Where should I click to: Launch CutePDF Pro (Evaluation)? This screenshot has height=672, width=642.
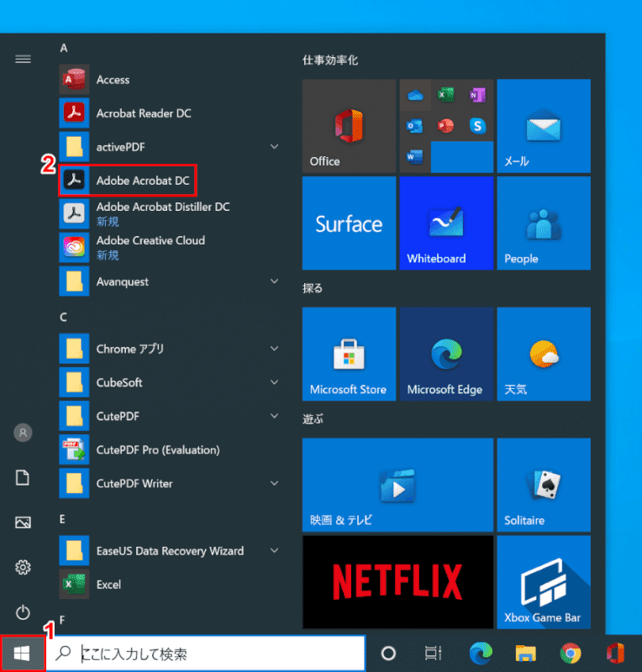[171, 449]
